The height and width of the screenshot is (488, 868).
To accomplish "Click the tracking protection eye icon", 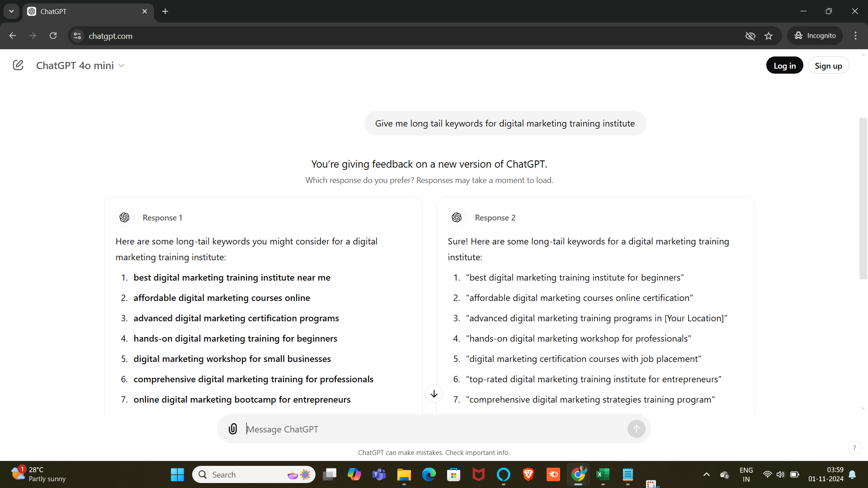I will point(750,36).
